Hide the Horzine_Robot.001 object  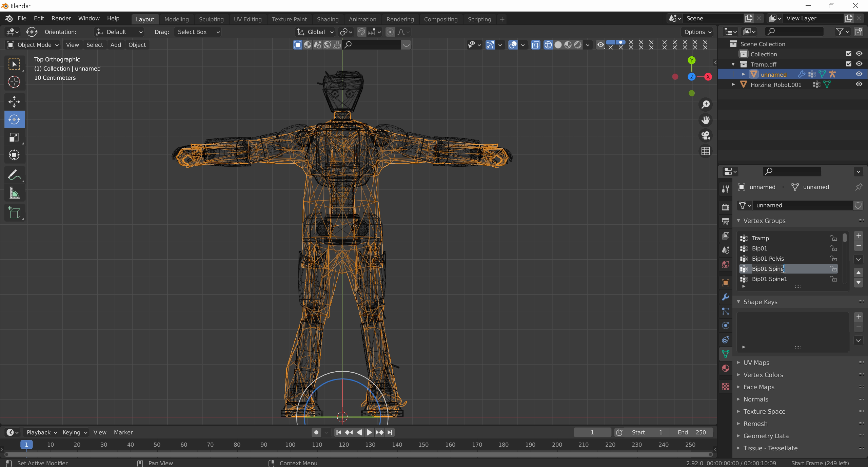(859, 84)
